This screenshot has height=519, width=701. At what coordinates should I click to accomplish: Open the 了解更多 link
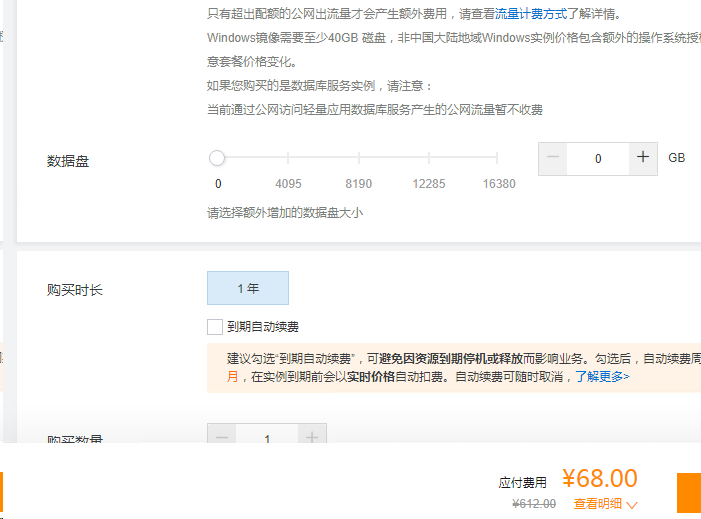[x=607, y=377]
